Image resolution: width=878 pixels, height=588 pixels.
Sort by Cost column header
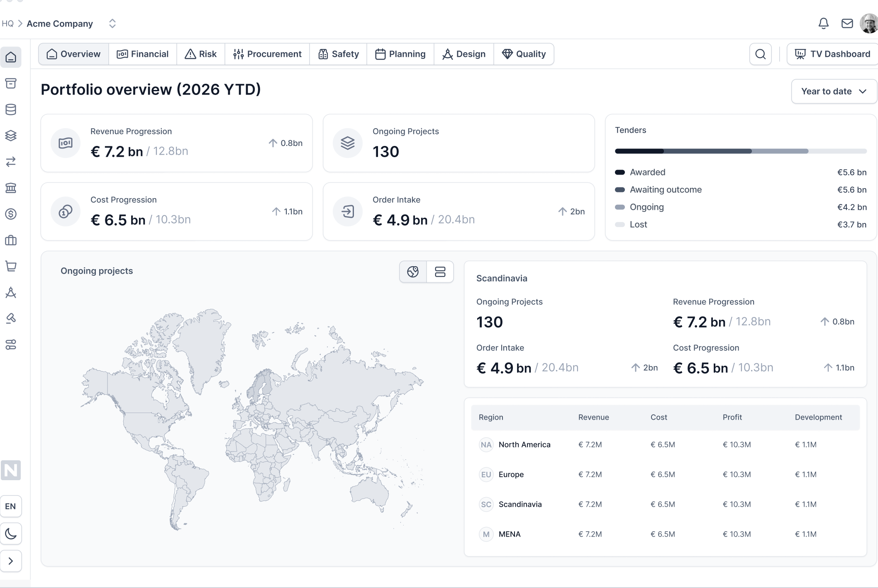point(659,417)
